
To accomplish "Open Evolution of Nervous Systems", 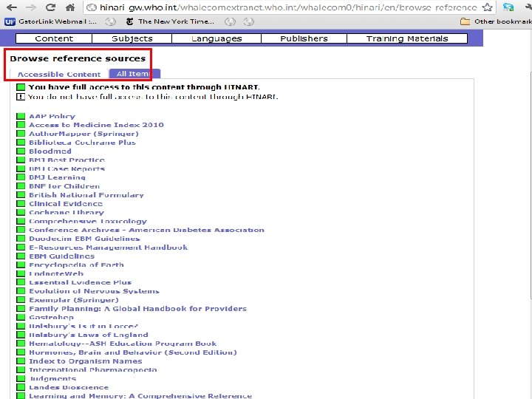I will point(94,291).
